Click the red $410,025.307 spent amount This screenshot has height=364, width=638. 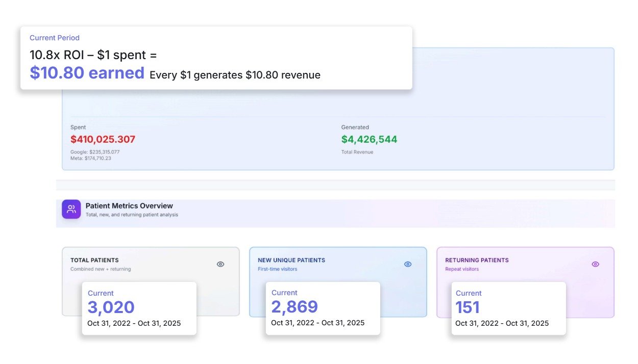(103, 139)
